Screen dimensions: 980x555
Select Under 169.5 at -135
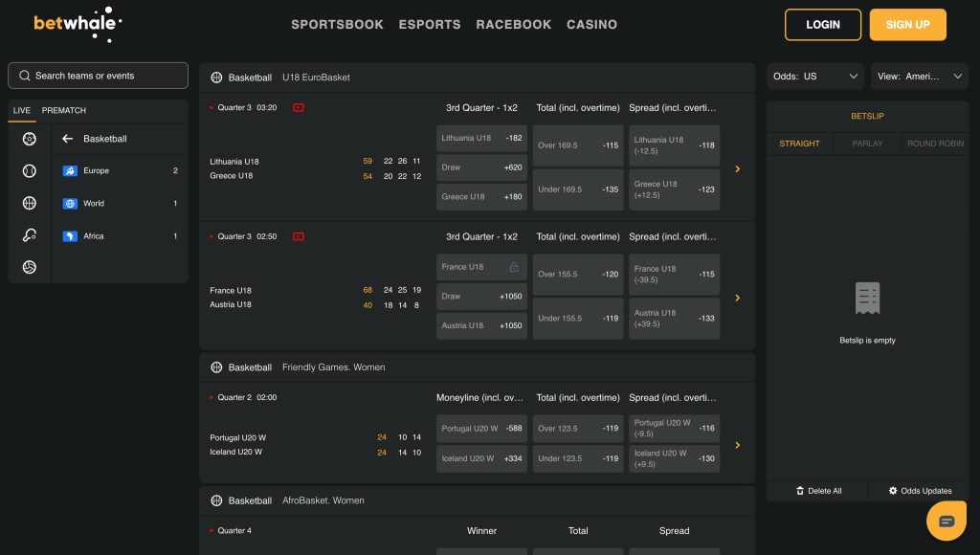pyautogui.click(x=577, y=189)
